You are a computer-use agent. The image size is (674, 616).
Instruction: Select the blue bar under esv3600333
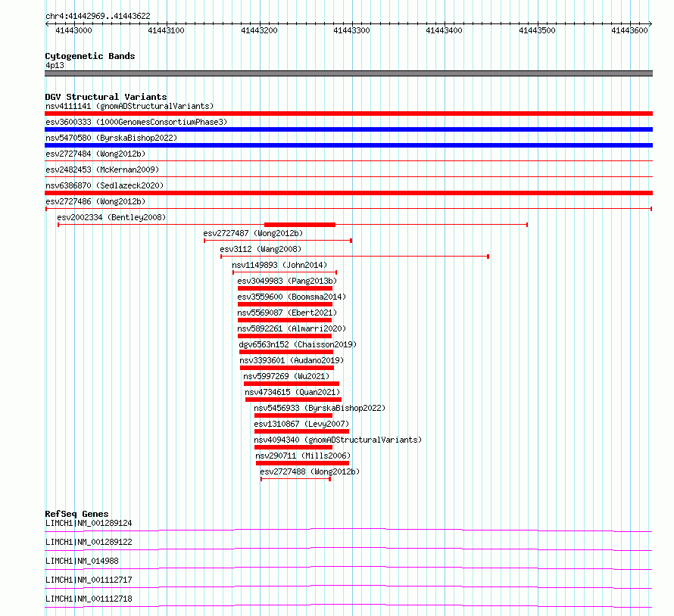348,129
